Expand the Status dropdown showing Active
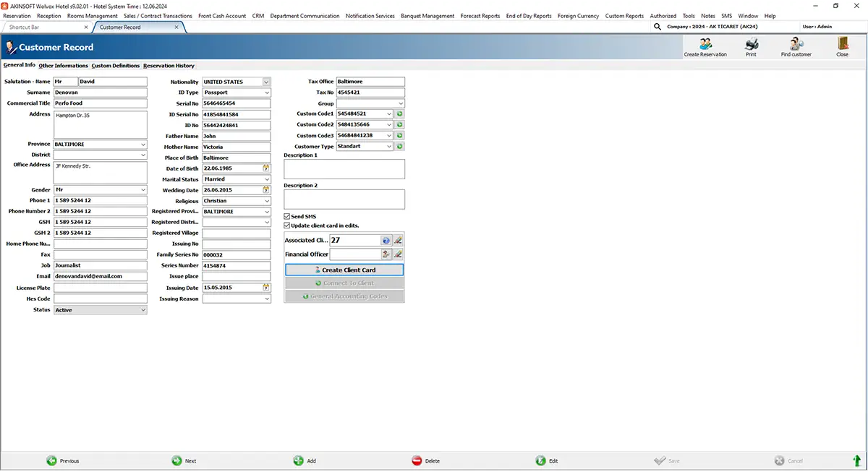The height and width of the screenshot is (472, 868). click(x=142, y=310)
